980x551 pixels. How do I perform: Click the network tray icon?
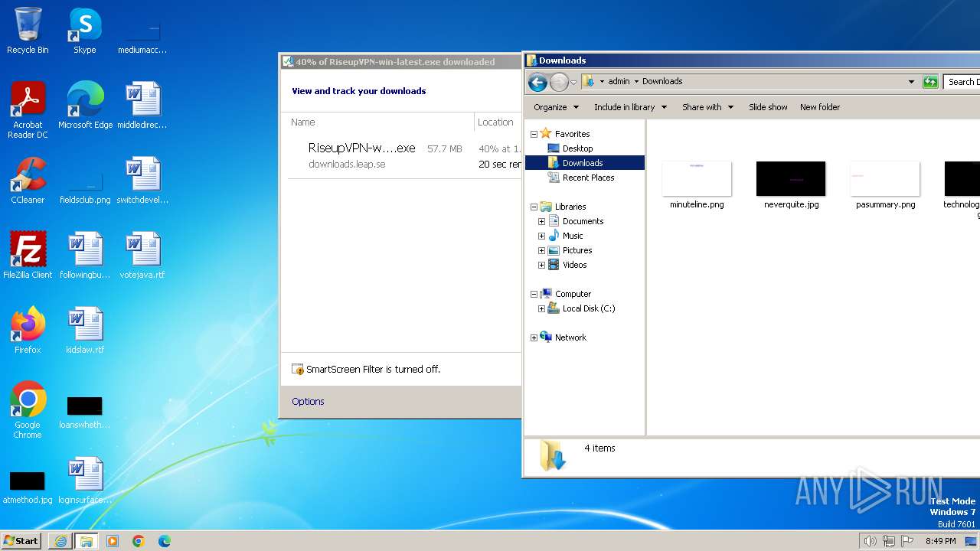(889, 541)
